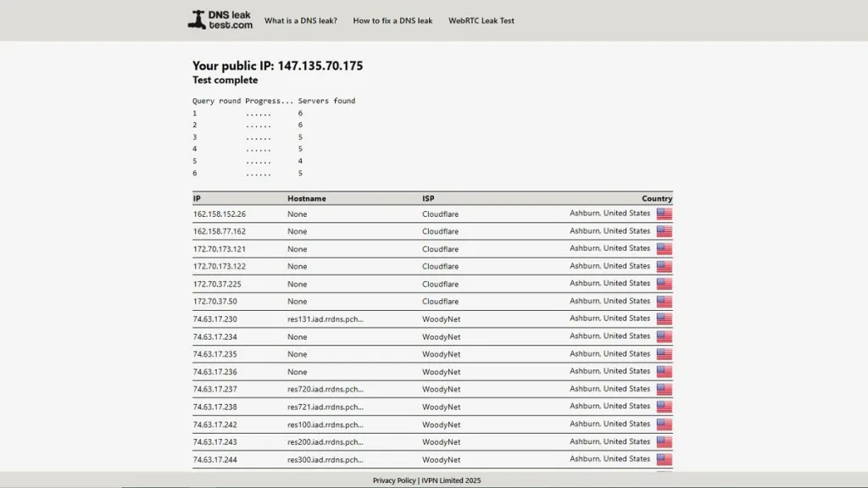Go to the WebRTC Leak Test page
868x488 pixels.
click(481, 20)
